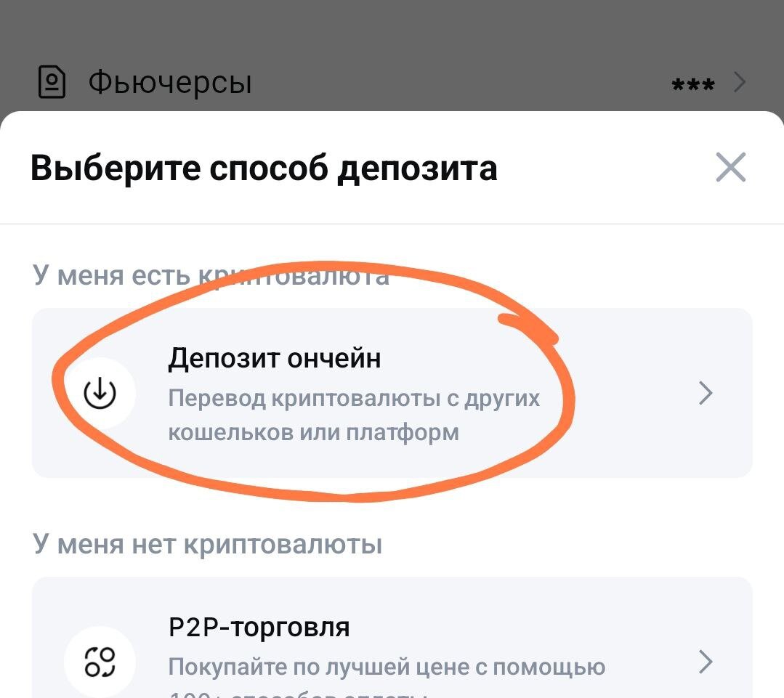Viewport: 784px width, 698px height.
Task: Tap the 'Перевод криптовалюты с других' text line
Action: (354, 399)
